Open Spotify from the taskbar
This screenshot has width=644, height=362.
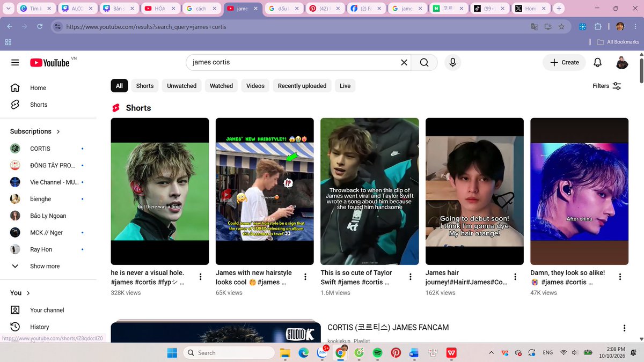click(377, 353)
